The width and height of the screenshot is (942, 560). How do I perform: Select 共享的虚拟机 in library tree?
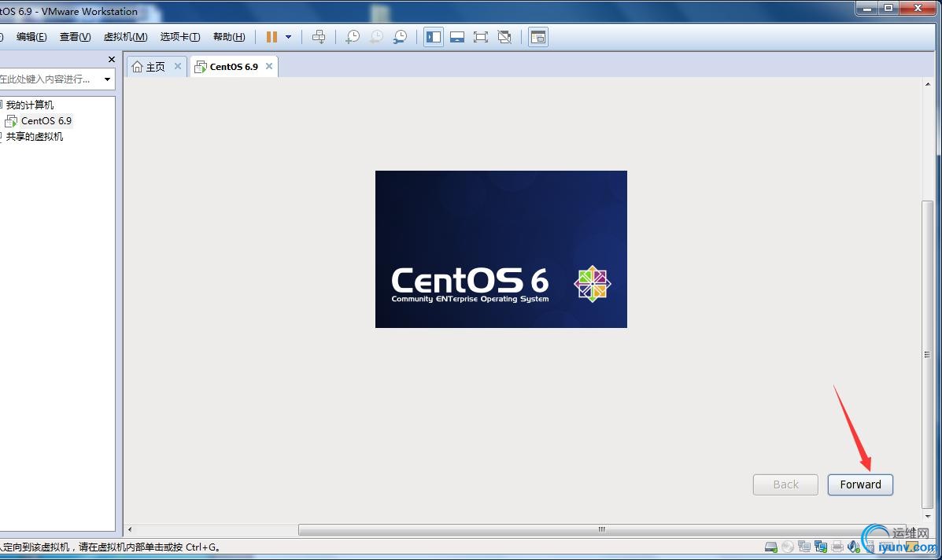pos(35,137)
